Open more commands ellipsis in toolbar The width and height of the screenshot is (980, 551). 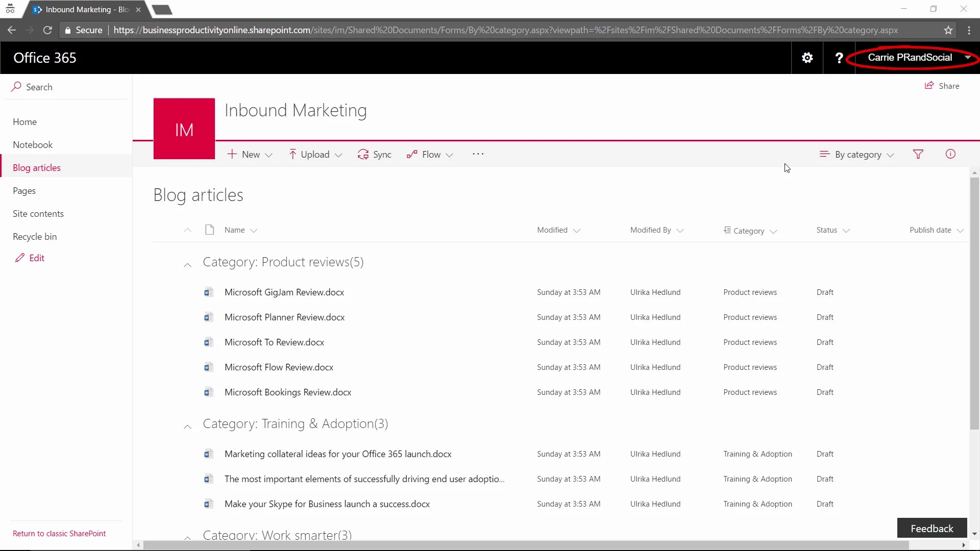point(478,154)
